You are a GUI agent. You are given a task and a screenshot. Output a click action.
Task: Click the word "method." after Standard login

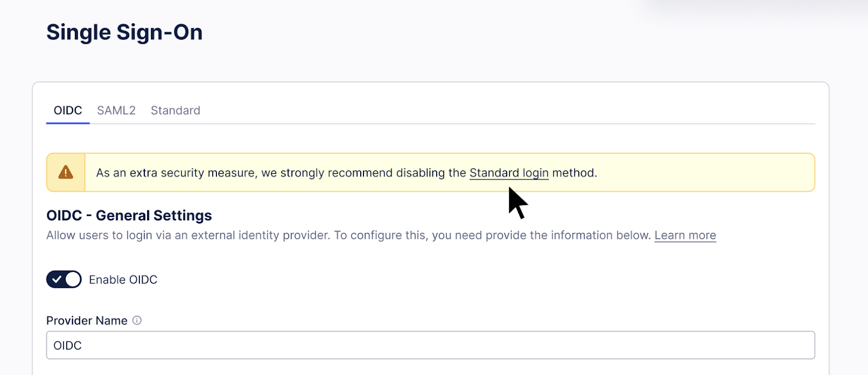575,173
